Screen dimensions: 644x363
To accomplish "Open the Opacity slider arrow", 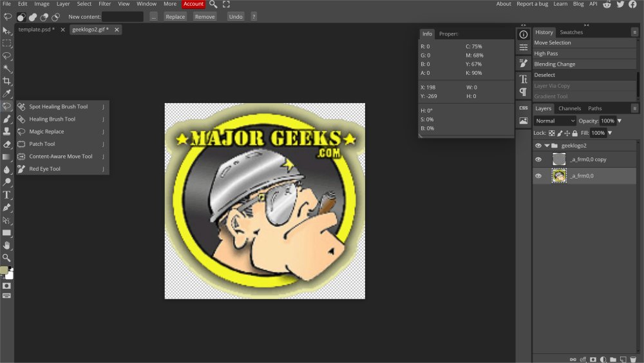I will tap(620, 121).
